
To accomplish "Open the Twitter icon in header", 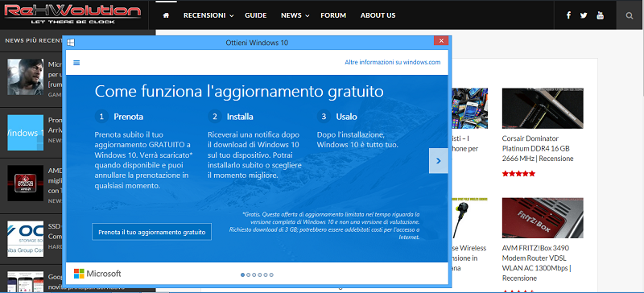I will pos(584,15).
